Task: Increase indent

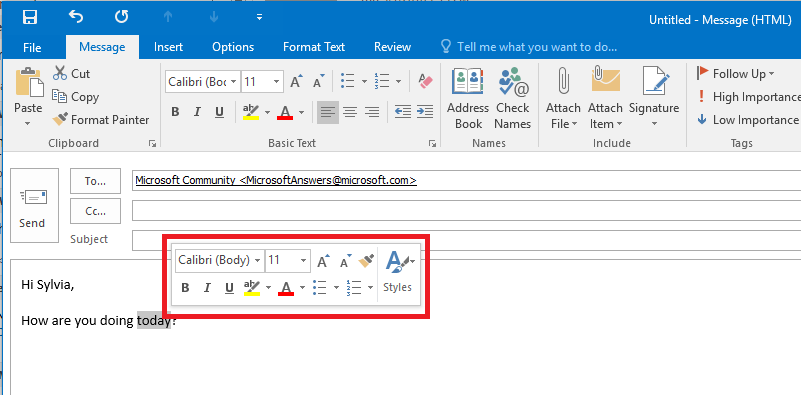Action: [x=425, y=112]
